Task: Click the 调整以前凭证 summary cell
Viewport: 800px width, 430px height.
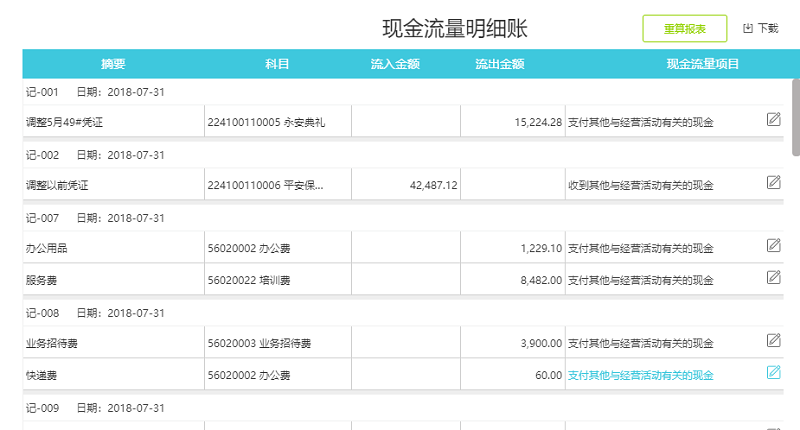Action: click(x=114, y=185)
